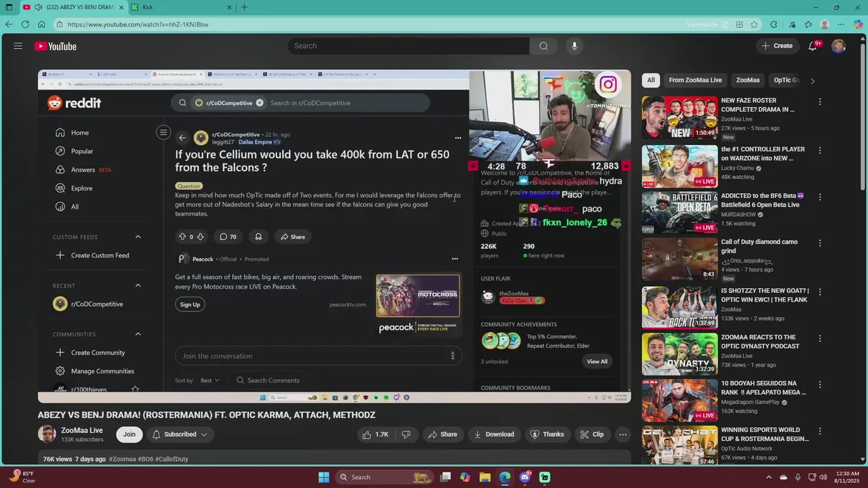
Task: Open the Subscribed notification dropdown
Action: click(180, 434)
